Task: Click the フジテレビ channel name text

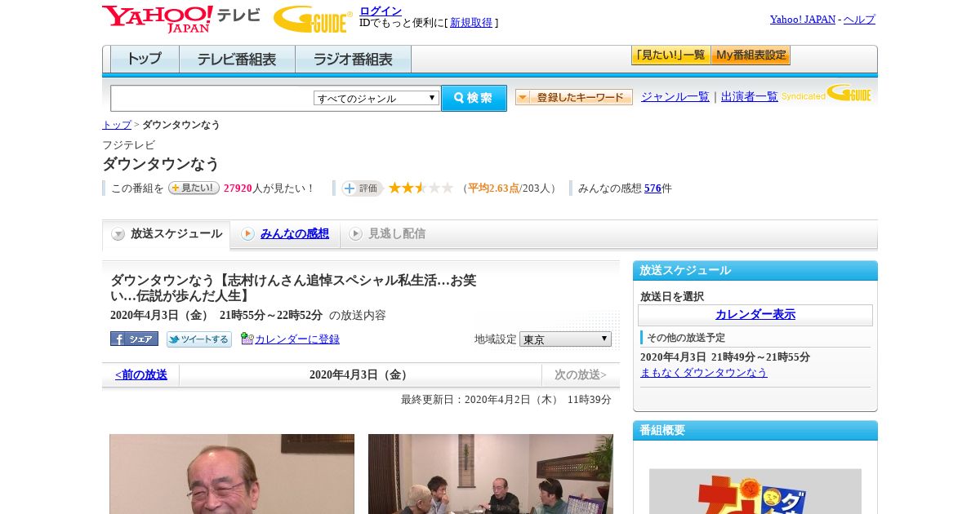Action: point(128,145)
